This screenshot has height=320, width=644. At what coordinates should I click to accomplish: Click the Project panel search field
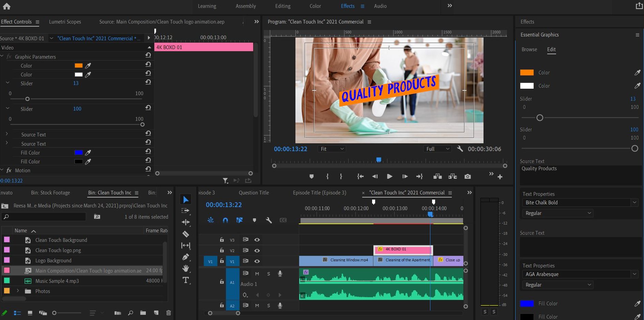coord(44,217)
